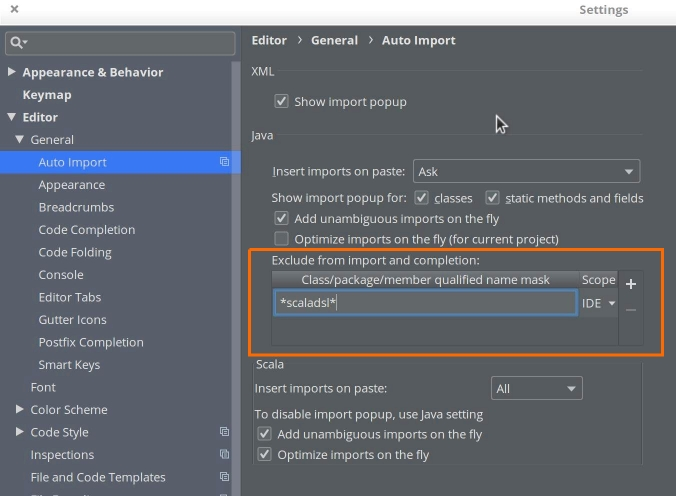Enable Optimize imports on the fly for current project
Screen dimensions: 676x496
coord(282,239)
